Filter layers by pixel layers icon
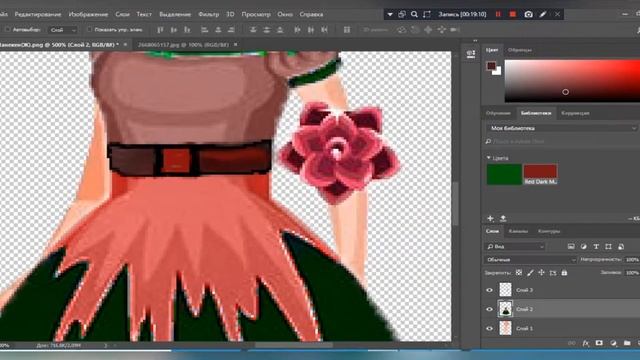Viewport: 640px width, 360px height. tap(571, 247)
